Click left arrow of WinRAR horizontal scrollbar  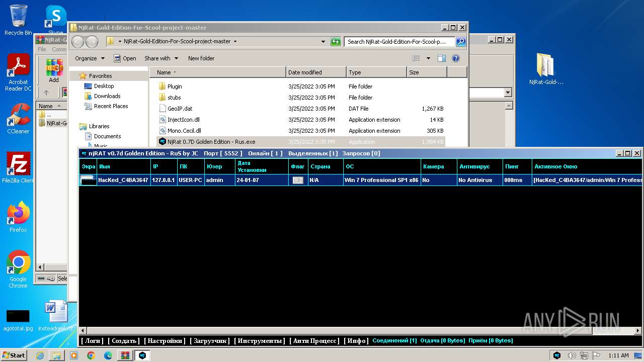coord(41,267)
